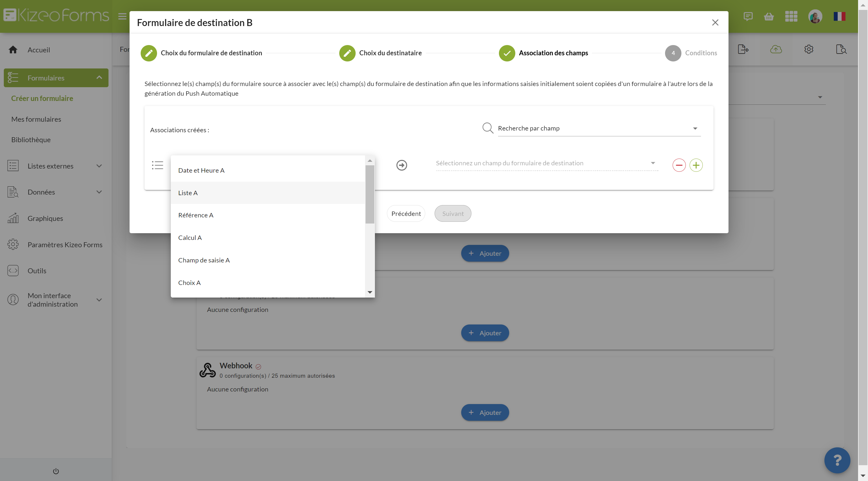Click the arrow-right circle icon
The width and height of the screenshot is (868, 481).
[x=401, y=165]
